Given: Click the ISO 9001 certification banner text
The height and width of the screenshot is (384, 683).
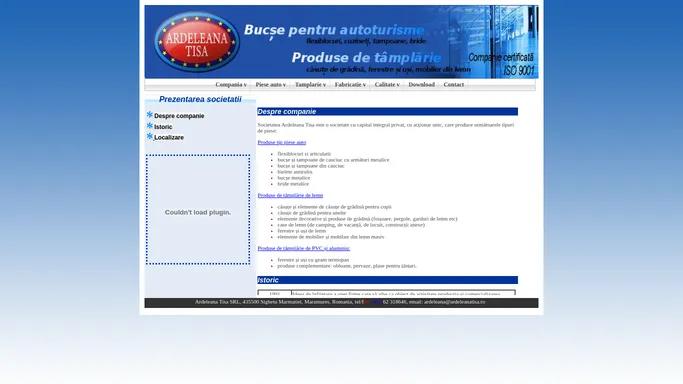Looking at the screenshot, I should (501, 64).
